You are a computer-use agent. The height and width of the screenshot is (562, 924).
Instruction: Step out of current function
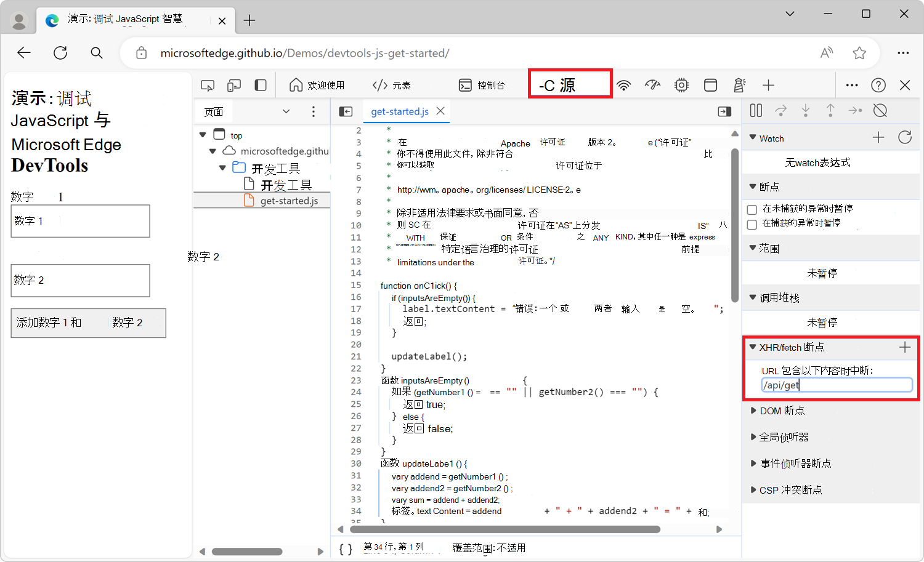[x=830, y=110]
